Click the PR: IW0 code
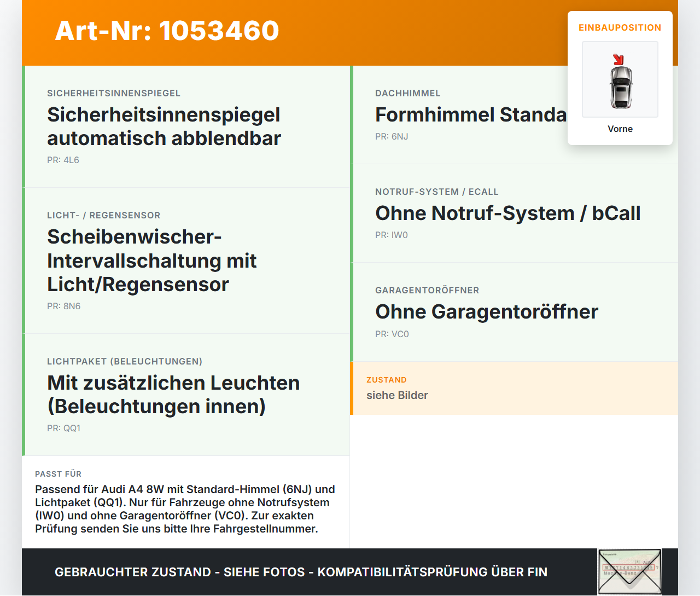700x596 pixels. [x=392, y=235]
